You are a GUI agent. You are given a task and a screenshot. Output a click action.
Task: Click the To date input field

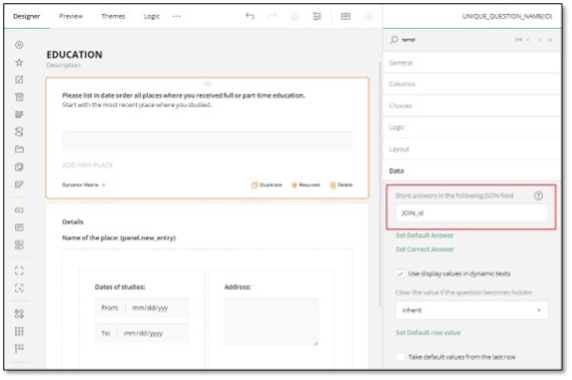pyautogui.click(x=142, y=333)
